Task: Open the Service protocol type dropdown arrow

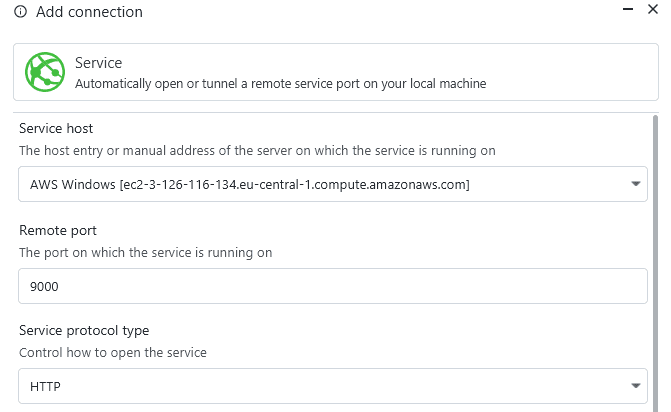Action: point(636,386)
